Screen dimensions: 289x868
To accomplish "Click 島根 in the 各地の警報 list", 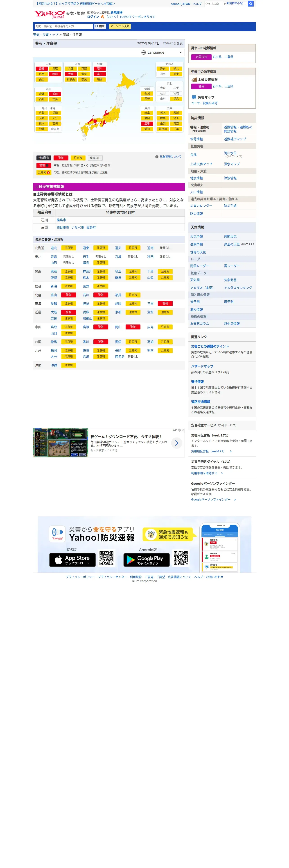I will click(86, 327).
